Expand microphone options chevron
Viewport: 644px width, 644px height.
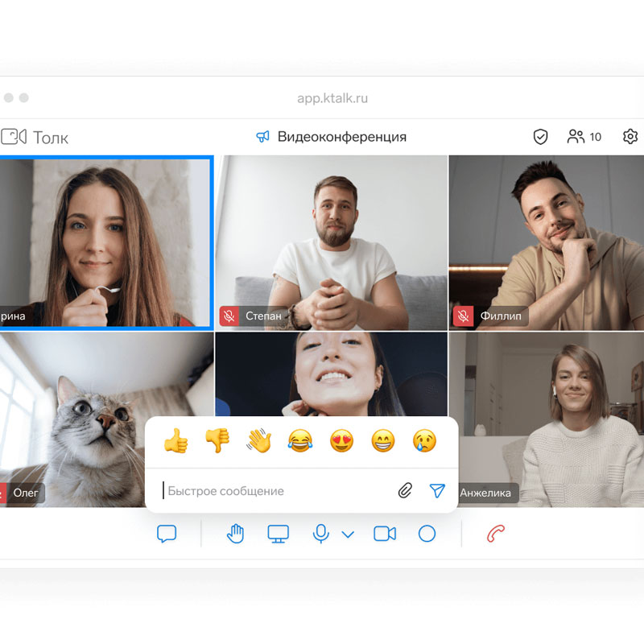(348, 534)
